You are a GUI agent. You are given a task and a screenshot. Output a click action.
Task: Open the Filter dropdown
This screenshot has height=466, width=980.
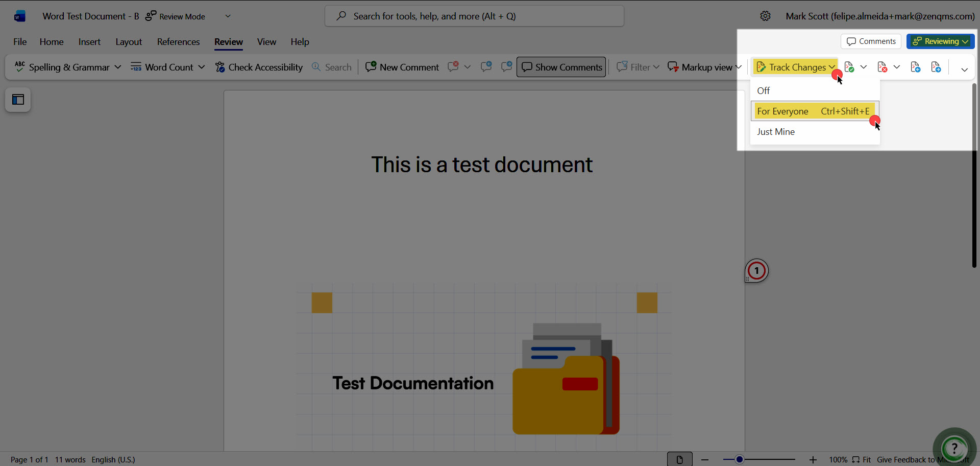[x=638, y=67]
